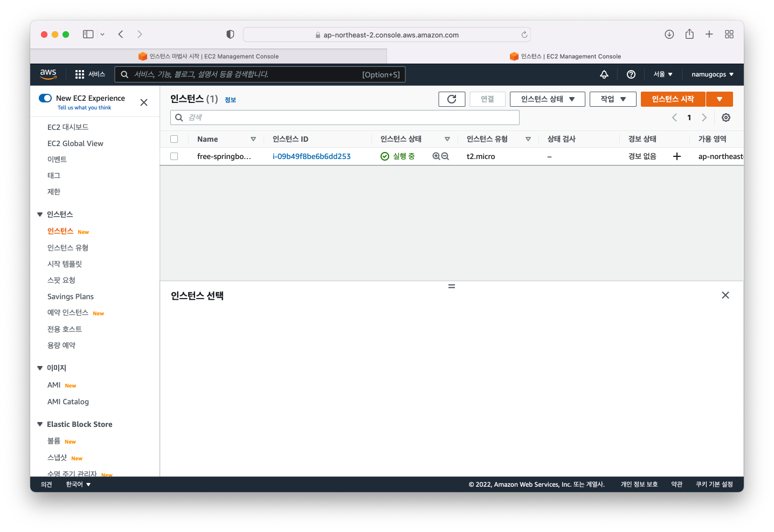
Task: Open the notifications bell icon
Action: pyautogui.click(x=604, y=74)
